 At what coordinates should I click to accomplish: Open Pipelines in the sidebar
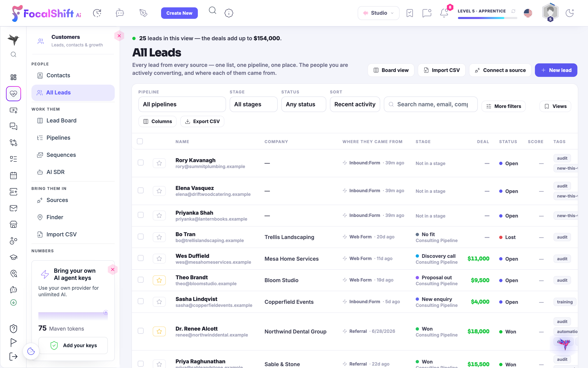(73, 138)
